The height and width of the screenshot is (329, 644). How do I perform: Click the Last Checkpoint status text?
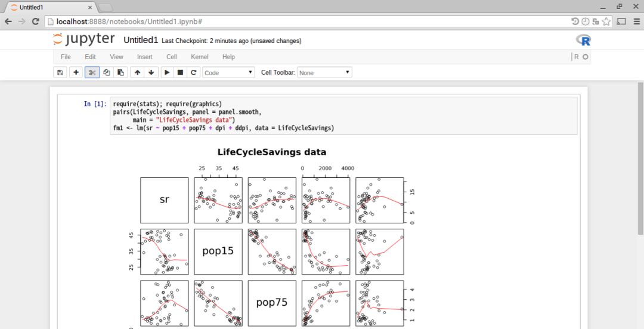point(231,41)
